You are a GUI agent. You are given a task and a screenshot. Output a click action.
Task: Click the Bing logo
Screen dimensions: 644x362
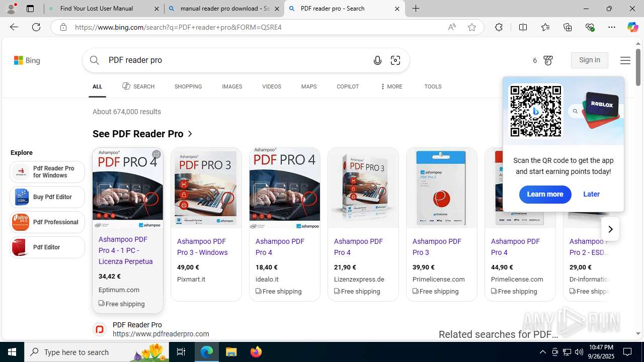(x=27, y=60)
